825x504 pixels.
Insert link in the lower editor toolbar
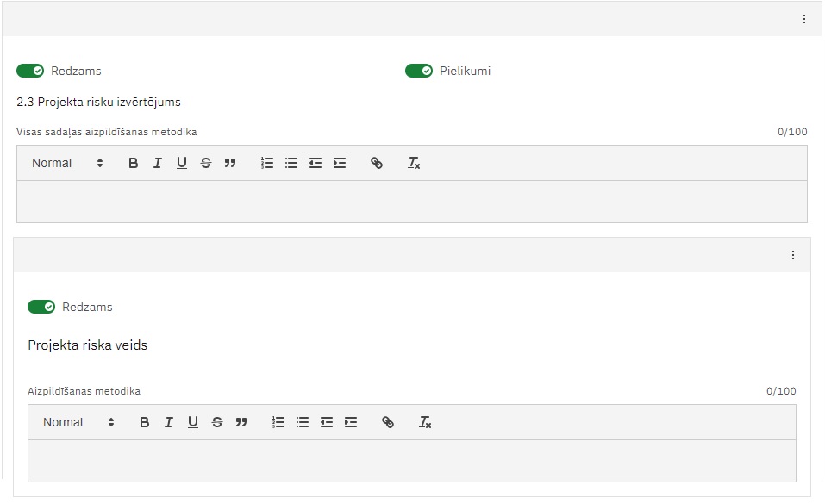(388, 422)
